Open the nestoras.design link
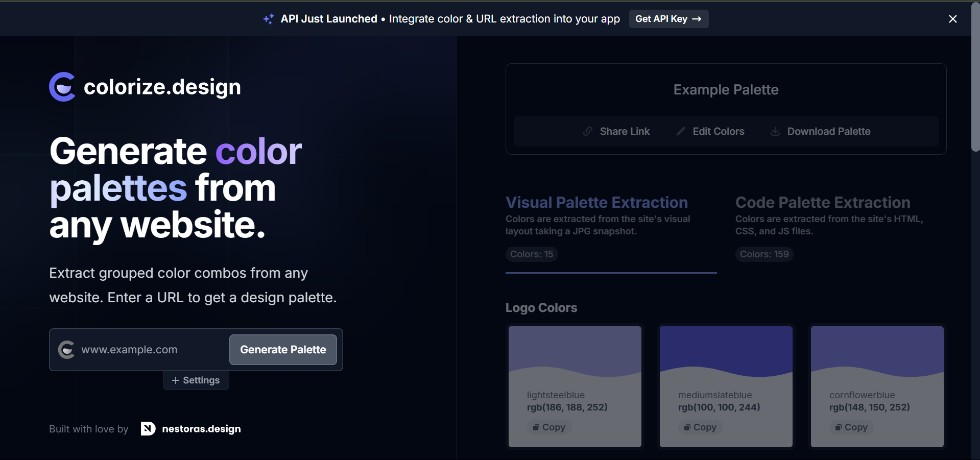This screenshot has height=460, width=980. [191, 428]
